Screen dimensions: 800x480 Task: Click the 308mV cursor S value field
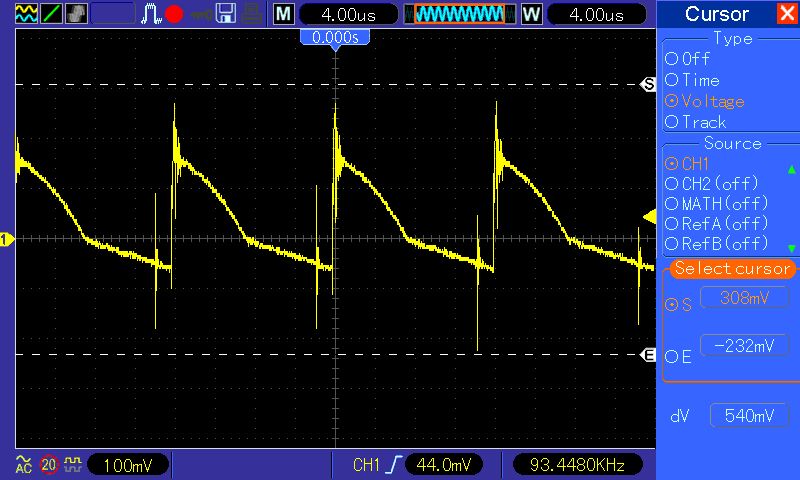pyautogui.click(x=744, y=298)
